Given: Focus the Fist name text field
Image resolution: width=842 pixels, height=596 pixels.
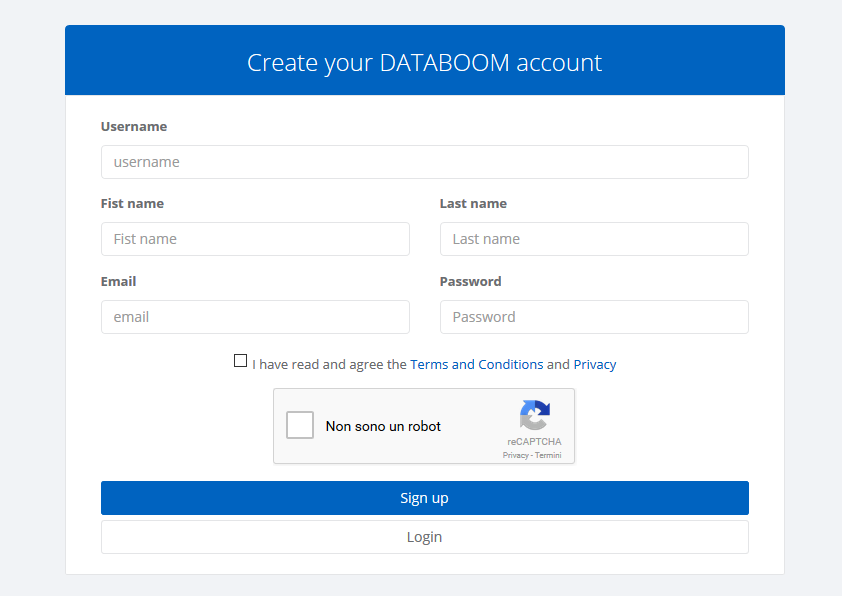Looking at the screenshot, I should (x=255, y=239).
